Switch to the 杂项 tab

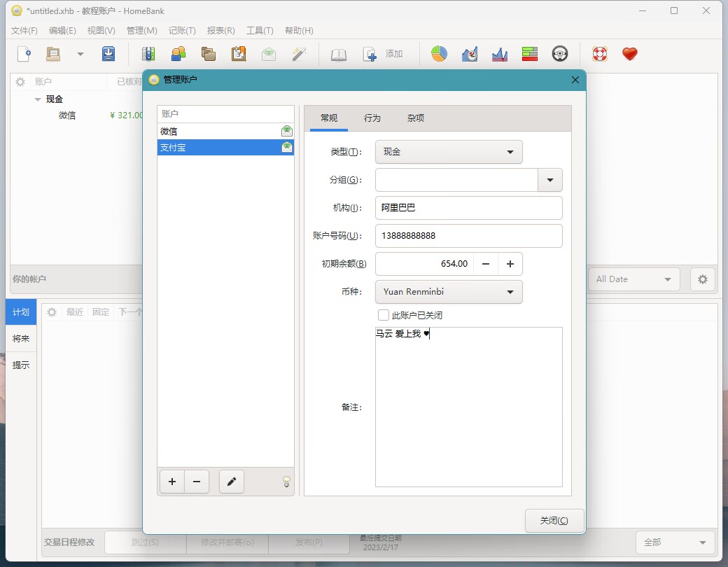pyautogui.click(x=416, y=118)
